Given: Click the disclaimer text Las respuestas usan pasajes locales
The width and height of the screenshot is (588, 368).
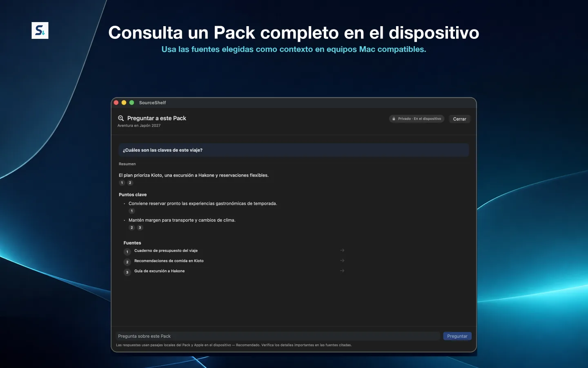Looking at the screenshot, I should click(x=234, y=345).
